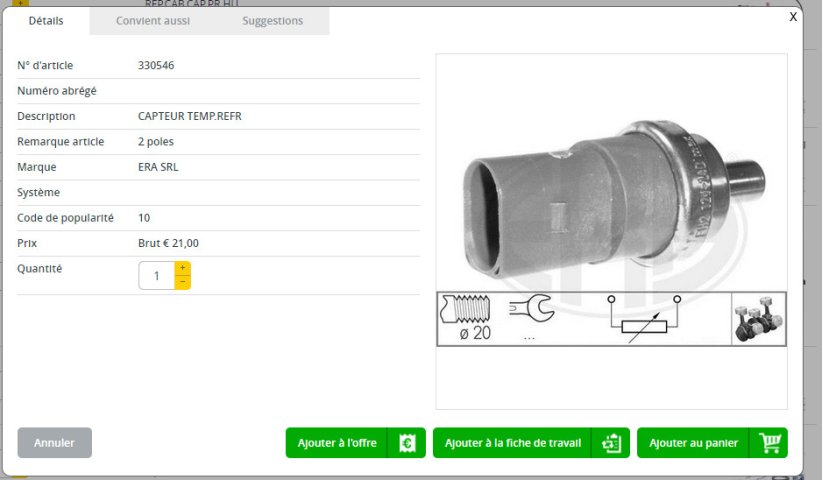Click the work sheet clipboard icon
This screenshot has width=822, height=480.
tap(611, 443)
